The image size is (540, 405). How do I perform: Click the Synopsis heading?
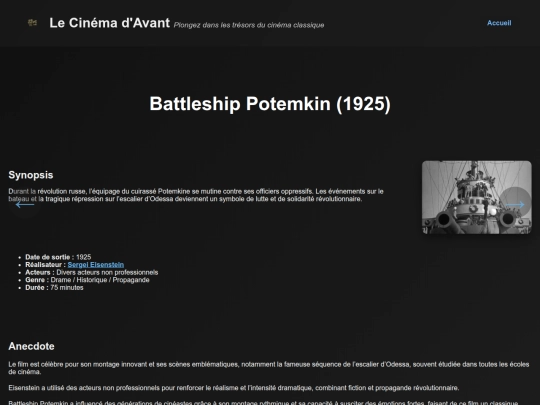[x=31, y=175]
